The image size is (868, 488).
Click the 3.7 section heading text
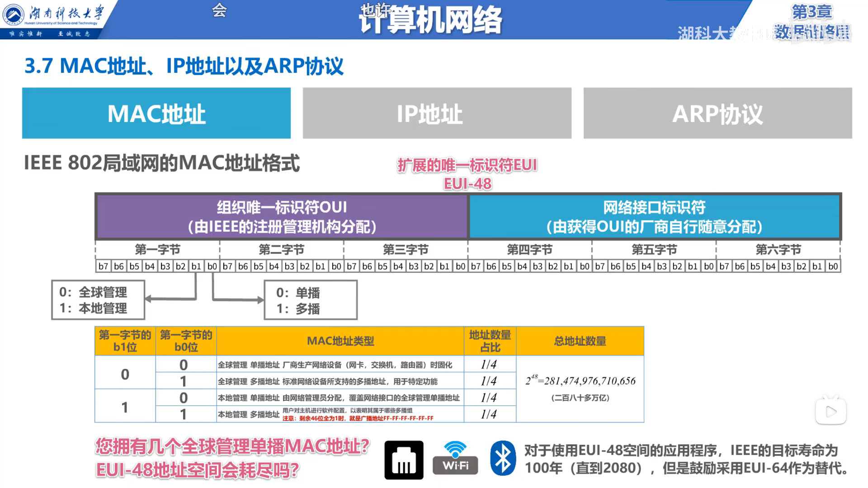point(184,66)
